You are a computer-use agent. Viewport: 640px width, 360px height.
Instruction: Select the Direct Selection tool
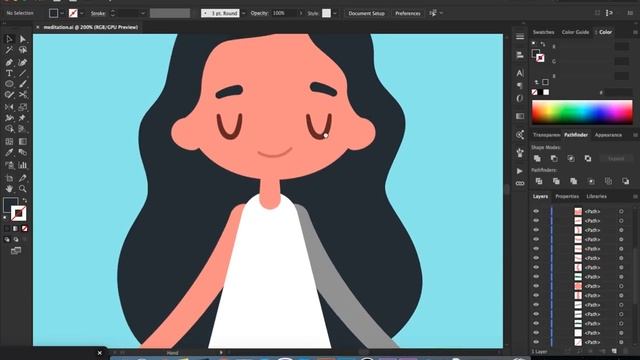[x=22, y=39]
